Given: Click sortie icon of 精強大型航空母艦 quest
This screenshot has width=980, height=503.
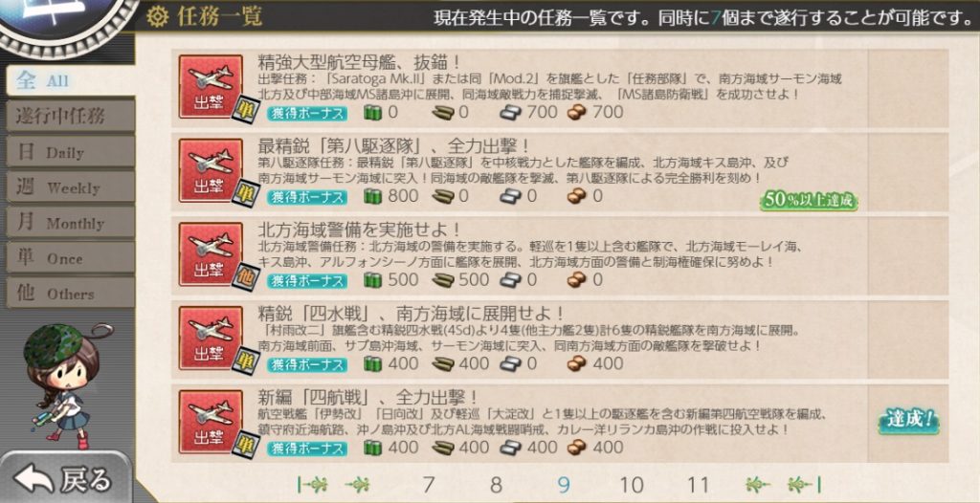Looking at the screenshot, I should click(211, 86).
